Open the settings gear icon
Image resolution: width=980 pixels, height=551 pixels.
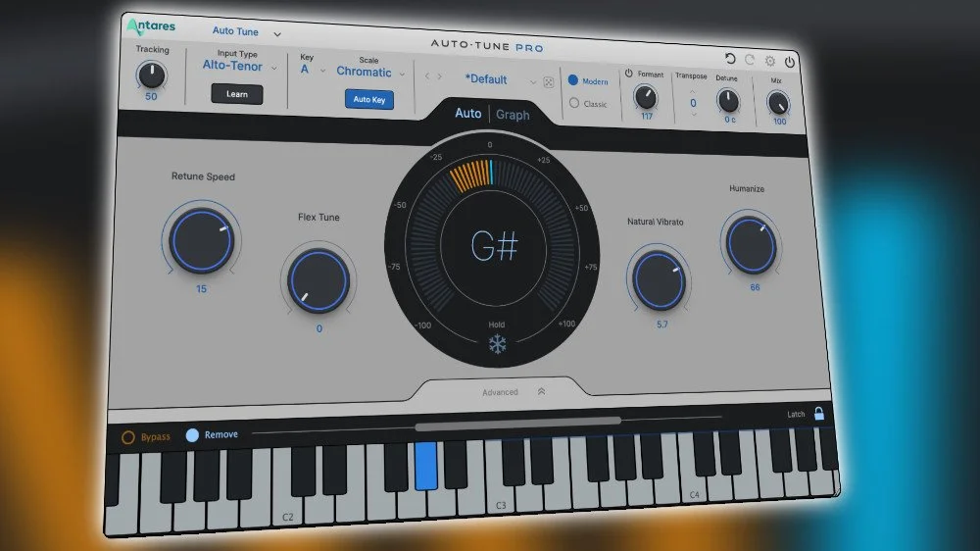point(770,61)
